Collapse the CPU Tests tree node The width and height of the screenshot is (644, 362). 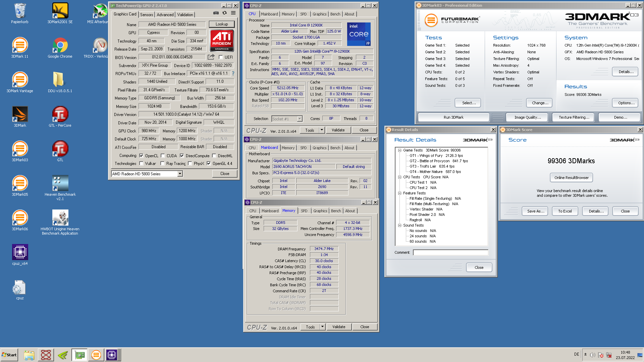[x=399, y=177]
